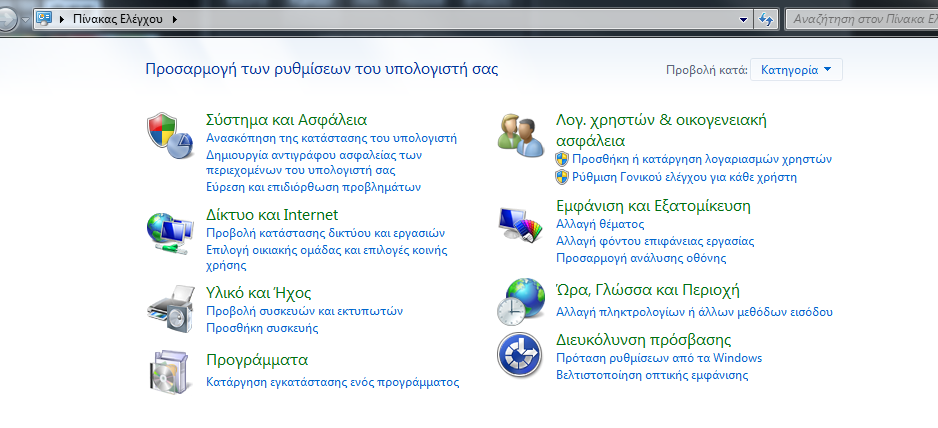938x428 pixels.
Task: Expand the address bar history dropdown arrow
Action: tap(744, 19)
